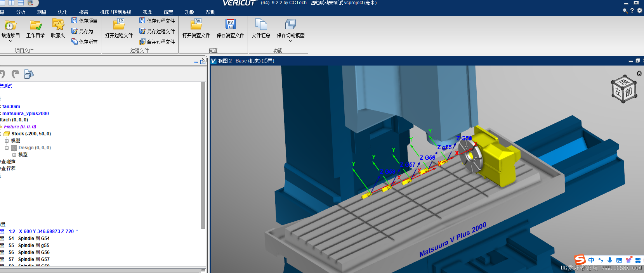Open the help question mark icon
The image size is (644, 273).
click(632, 10)
